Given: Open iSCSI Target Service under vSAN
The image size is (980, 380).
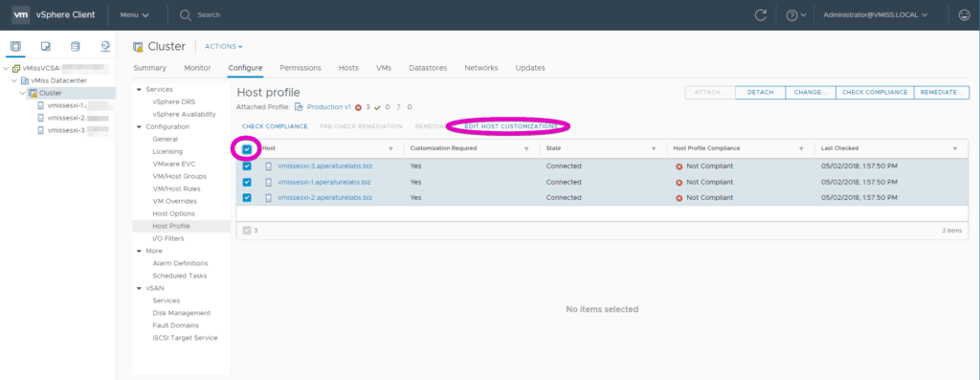Looking at the screenshot, I should (185, 338).
